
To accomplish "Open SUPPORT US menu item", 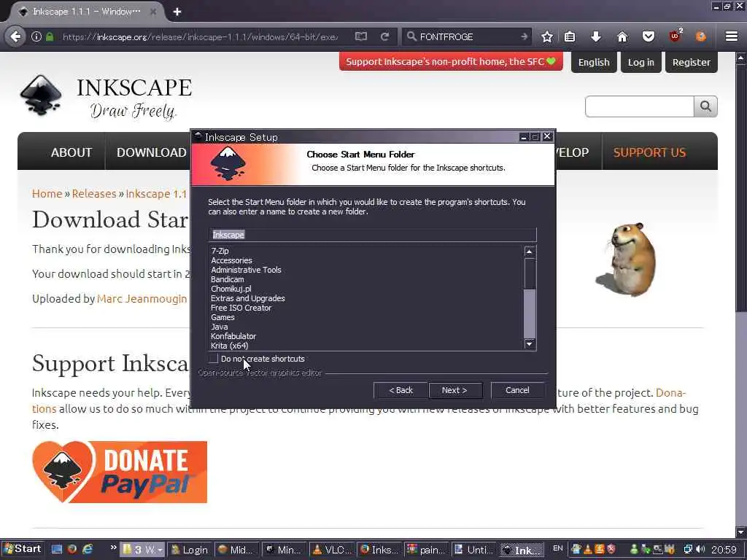I will coord(649,152).
